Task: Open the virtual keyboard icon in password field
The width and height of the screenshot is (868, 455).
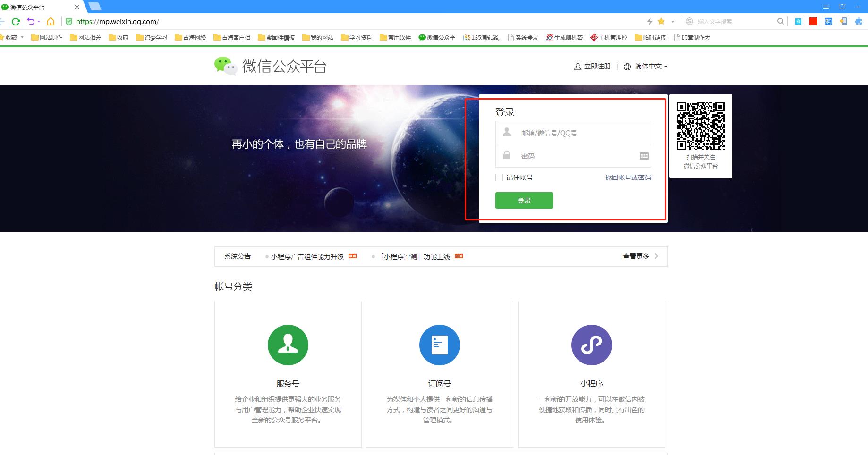Action: coord(644,156)
